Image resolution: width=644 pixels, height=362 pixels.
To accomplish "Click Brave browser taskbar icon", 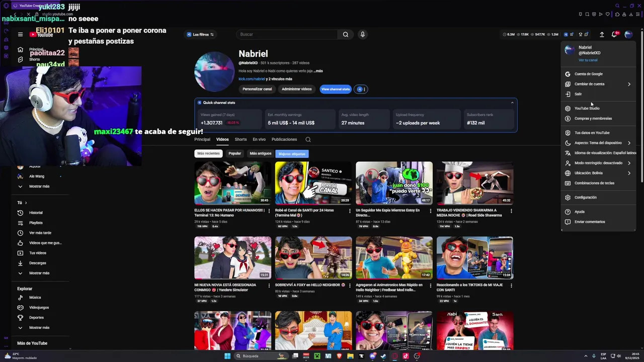I will [x=340, y=356].
